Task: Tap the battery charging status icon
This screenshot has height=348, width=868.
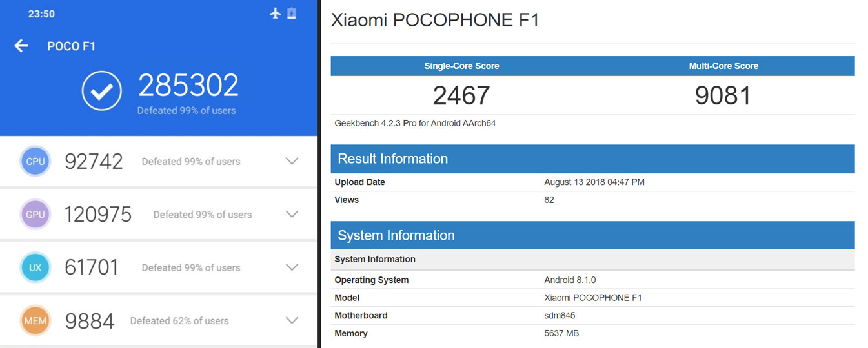Action: (292, 14)
